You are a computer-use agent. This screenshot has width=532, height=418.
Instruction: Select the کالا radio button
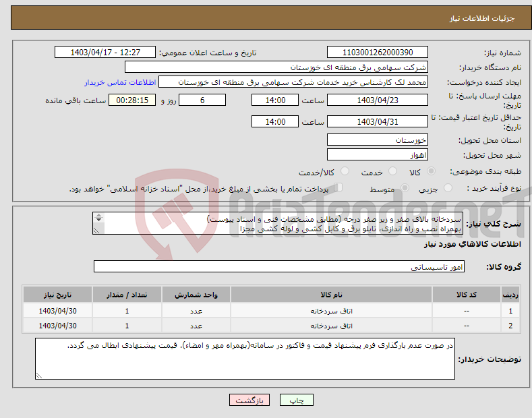click(431, 171)
